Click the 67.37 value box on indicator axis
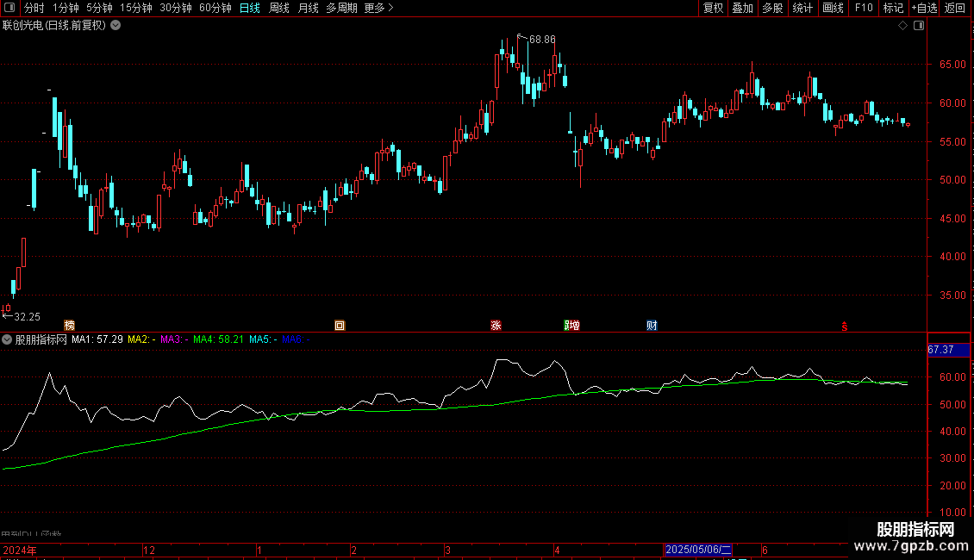Viewport: 974px width, 560px height. 948,350
